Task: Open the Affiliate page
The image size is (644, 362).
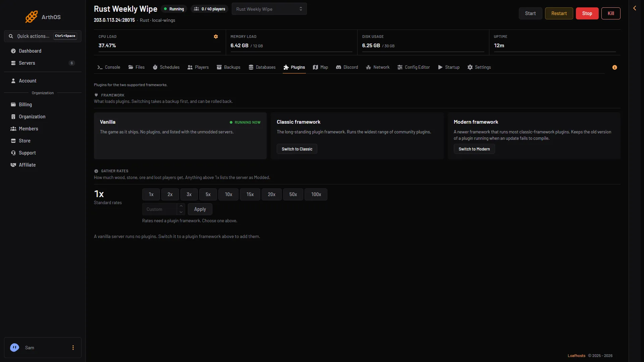Action: click(43, 165)
